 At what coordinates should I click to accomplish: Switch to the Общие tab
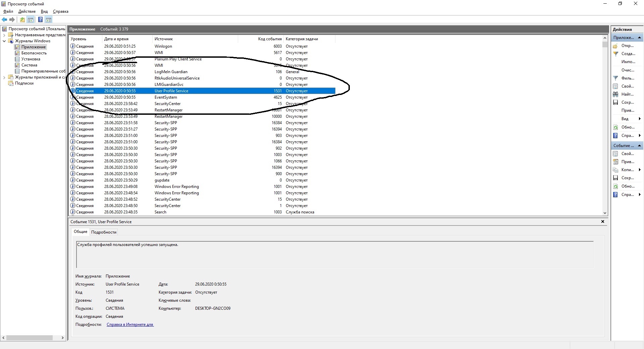point(80,232)
